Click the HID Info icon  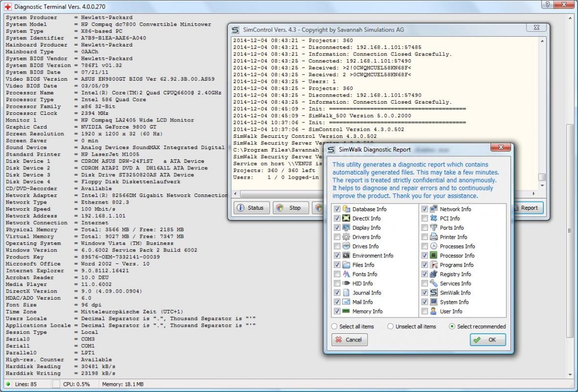(x=346, y=283)
